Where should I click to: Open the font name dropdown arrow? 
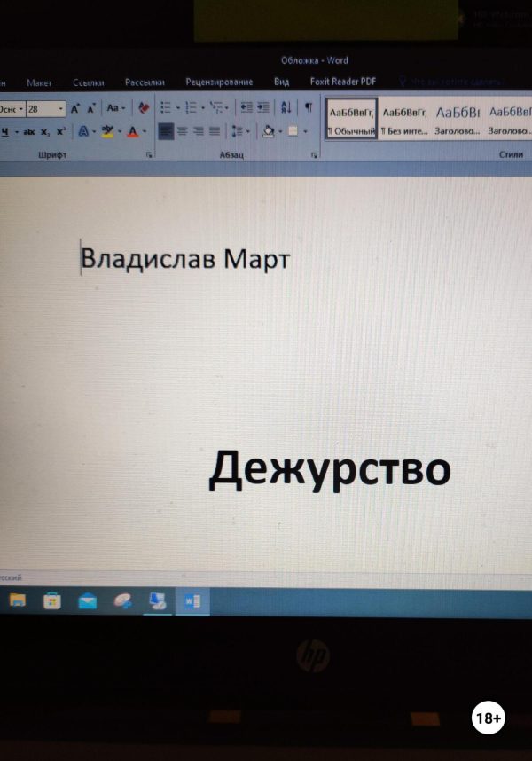click(x=21, y=109)
